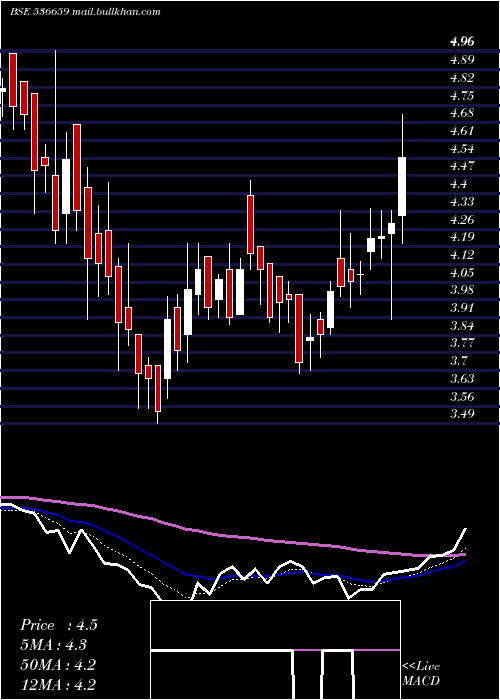The image size is (500, 700).
Task: Click the 5MA : 4.3 readout
Action: pyautogui.click(x=53, y=645)
